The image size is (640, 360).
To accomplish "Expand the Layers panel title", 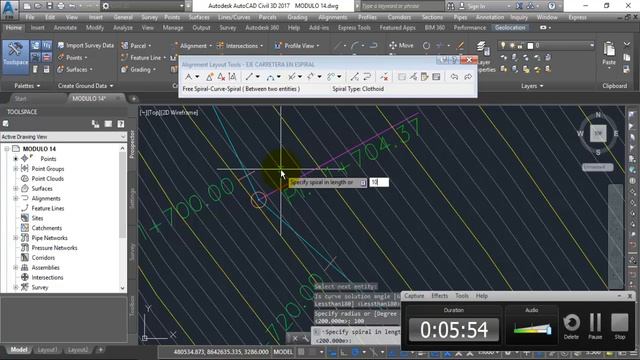I will 532,86.
